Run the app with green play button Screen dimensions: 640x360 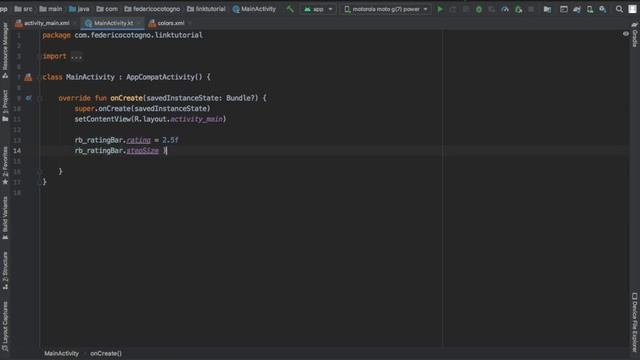[x=440, y=9]
